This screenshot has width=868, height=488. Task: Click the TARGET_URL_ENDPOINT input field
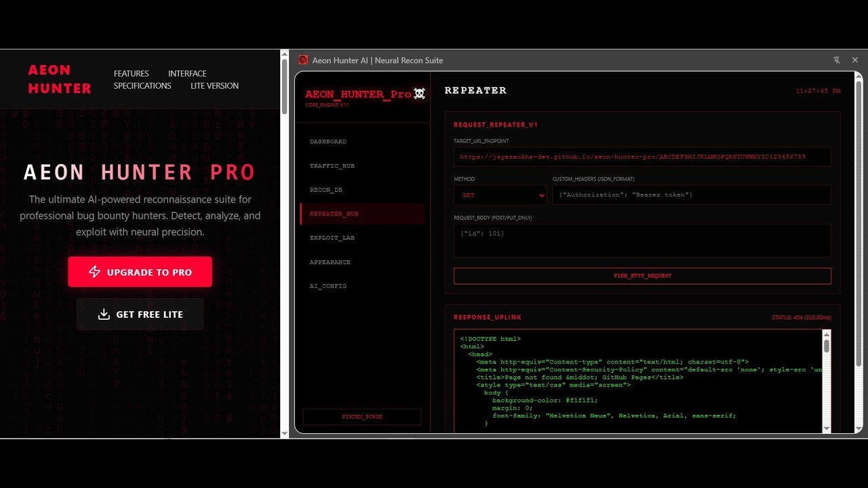(642, 157)
